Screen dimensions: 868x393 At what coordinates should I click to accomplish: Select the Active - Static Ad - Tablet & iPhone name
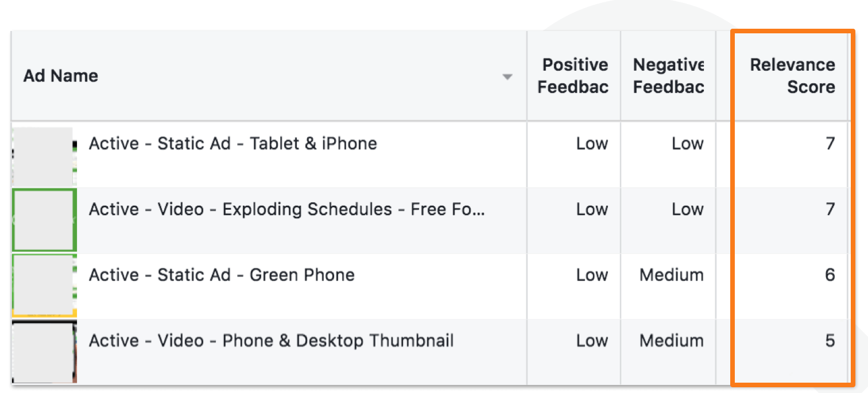pyautogui.click(x=232, y=144)
